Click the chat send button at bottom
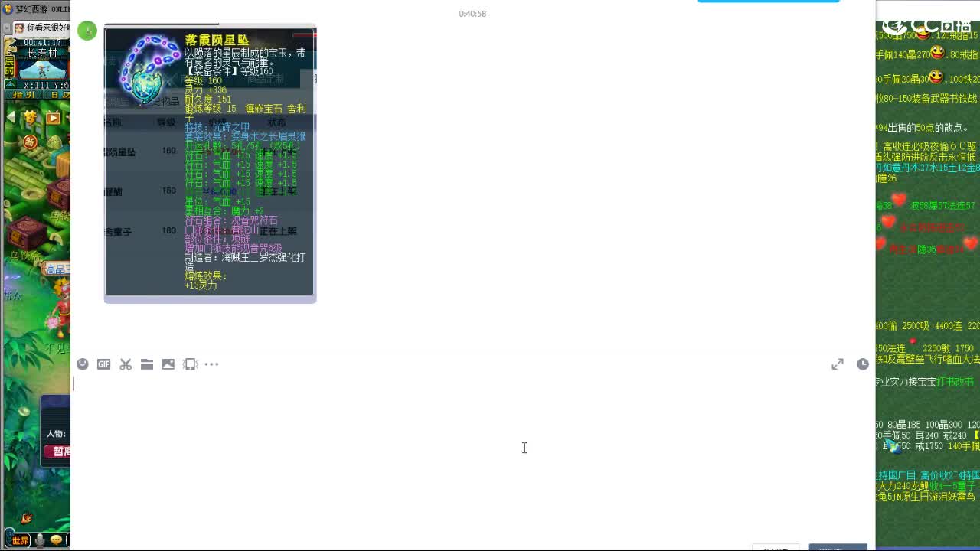Image resolution: width=980 pixels, height=551 pixels. pyautogui.click(x=838, y=548)
